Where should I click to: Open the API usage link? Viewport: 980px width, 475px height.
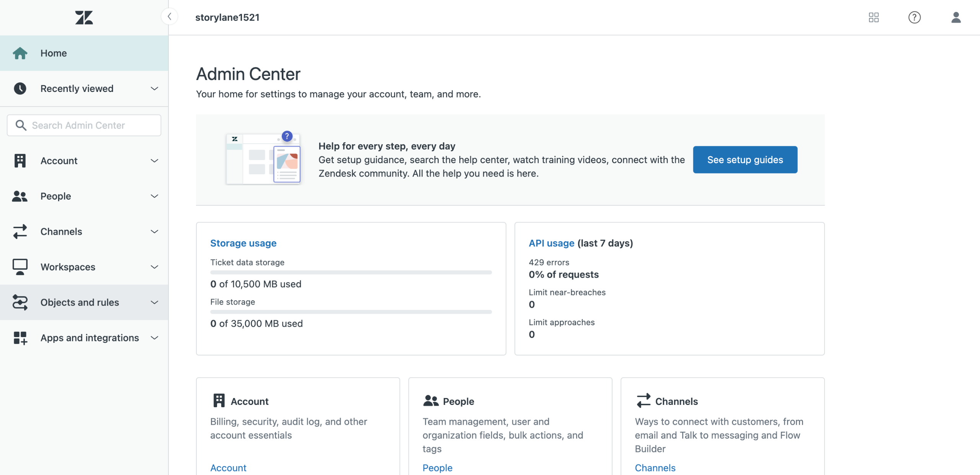[x=551, y=243]
